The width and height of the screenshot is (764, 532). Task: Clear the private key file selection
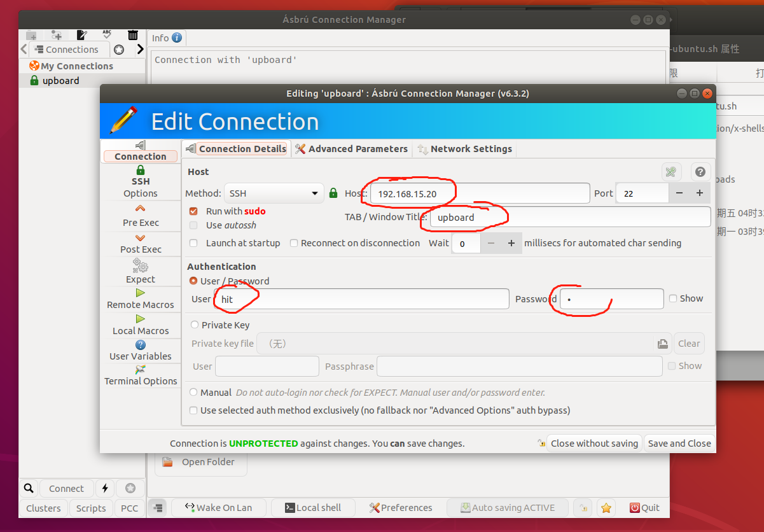[x=689, y=343]
